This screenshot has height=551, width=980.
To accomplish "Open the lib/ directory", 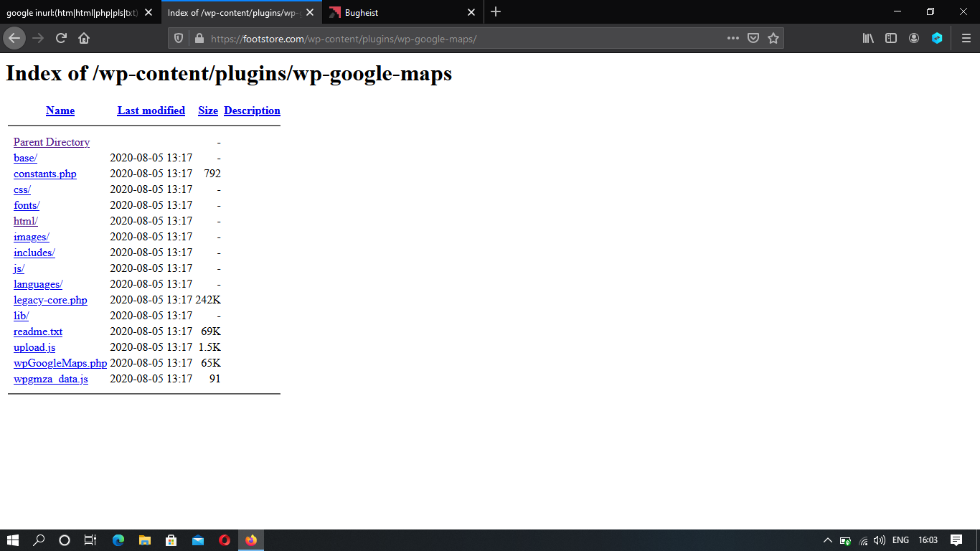I will tap(22, 316).
